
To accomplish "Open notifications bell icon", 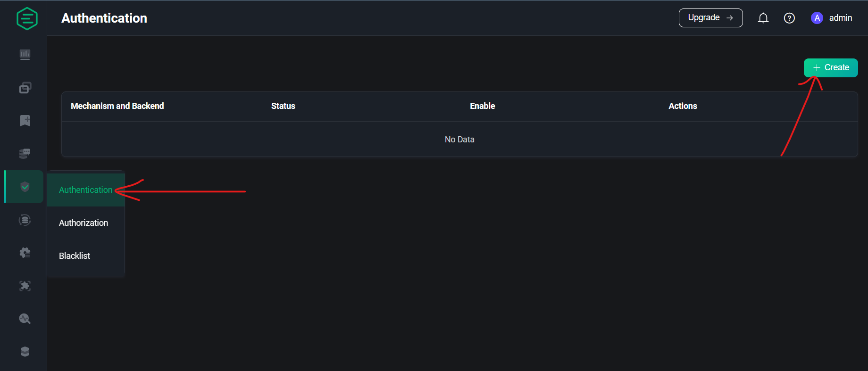I will (x=763, y=18).
